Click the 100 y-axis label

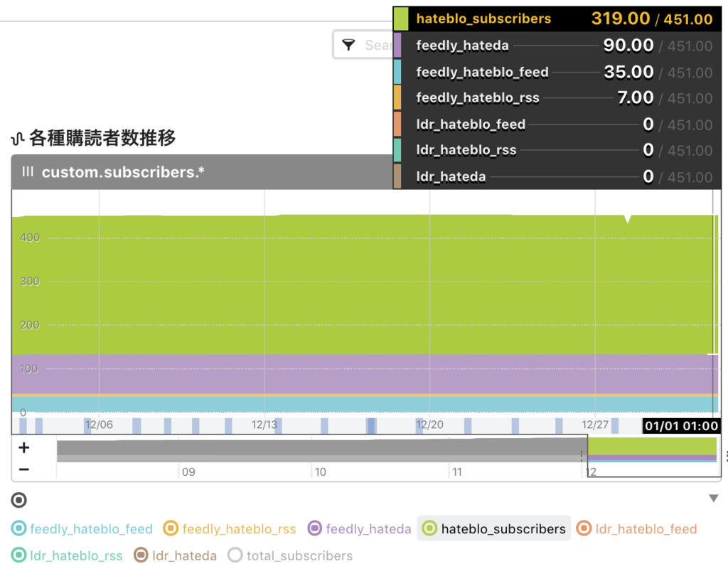(x=28, y=369)
